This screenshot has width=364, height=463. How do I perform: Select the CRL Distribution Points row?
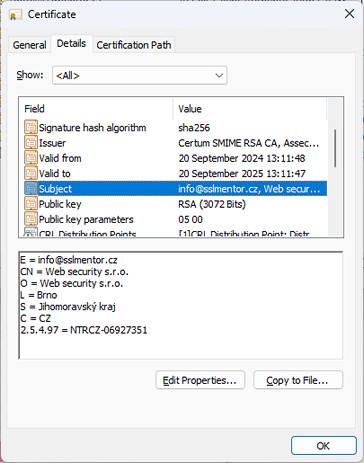173,233
